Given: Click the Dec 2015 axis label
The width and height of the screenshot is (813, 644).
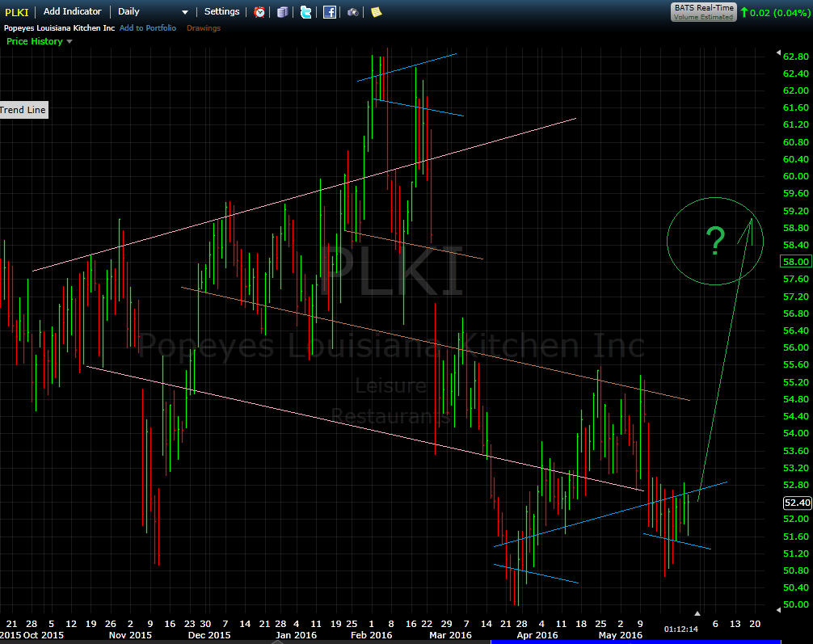Looking at the screenshot, I should point(209,635).
